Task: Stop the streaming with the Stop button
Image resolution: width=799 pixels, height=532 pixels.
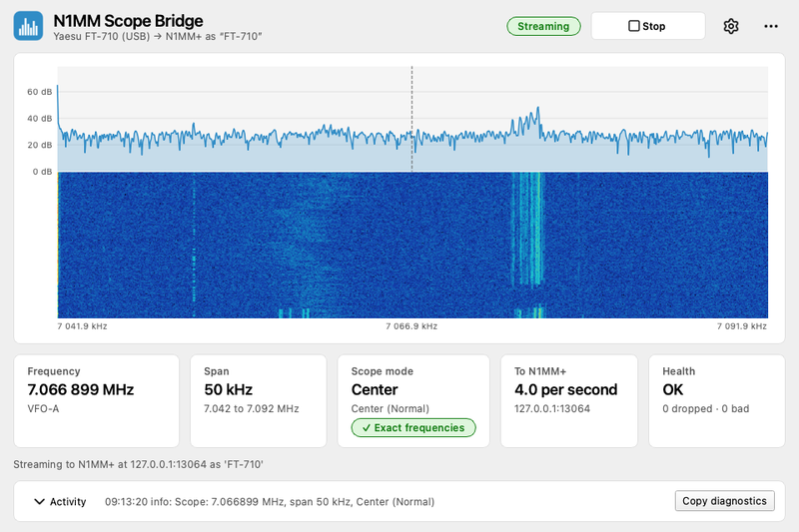Action: pos(647,26)
